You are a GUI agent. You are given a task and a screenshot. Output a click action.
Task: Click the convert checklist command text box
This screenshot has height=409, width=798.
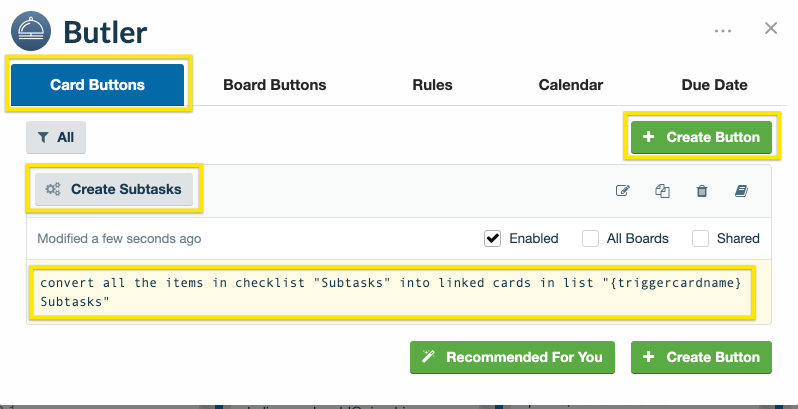pos(392,292)
